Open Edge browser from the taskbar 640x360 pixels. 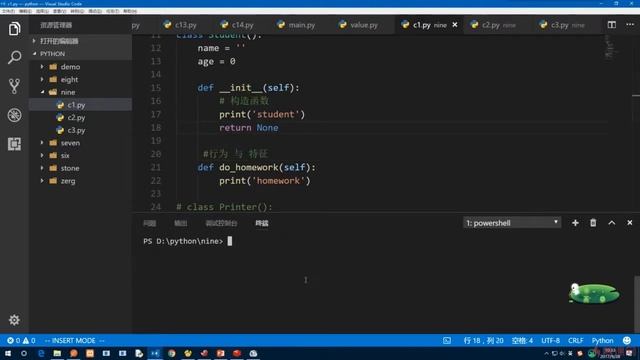click(41, 353)
